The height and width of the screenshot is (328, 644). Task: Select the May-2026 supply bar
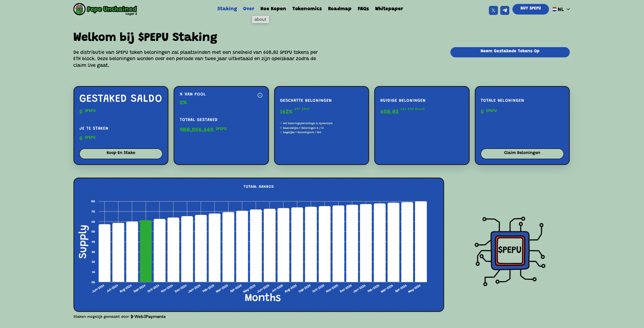coord(421,242)
